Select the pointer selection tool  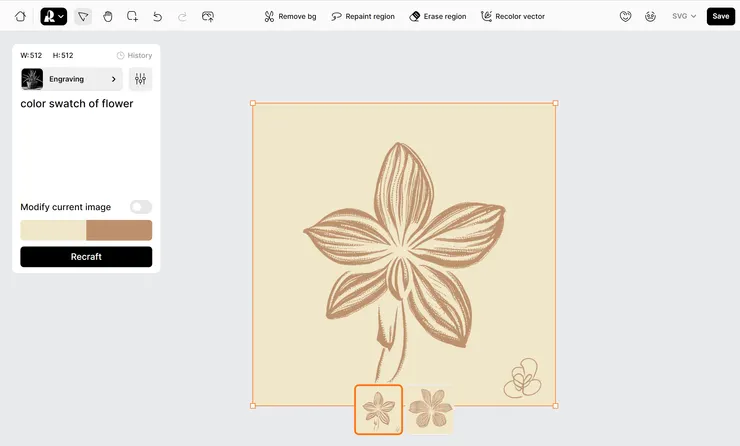83,17
